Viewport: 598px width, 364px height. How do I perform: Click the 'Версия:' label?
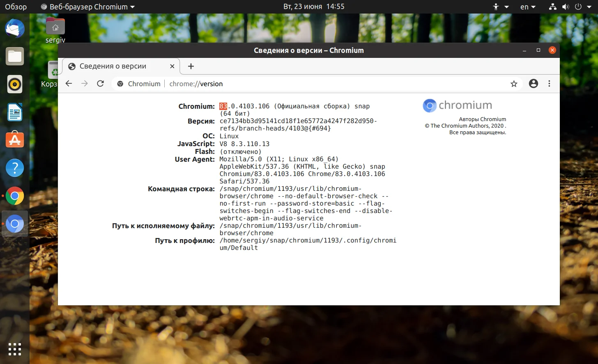coord(201,121)
